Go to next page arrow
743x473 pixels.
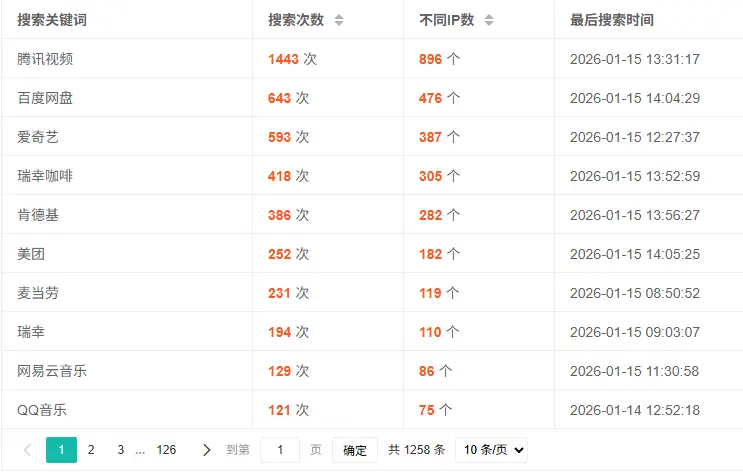point(207,450)
